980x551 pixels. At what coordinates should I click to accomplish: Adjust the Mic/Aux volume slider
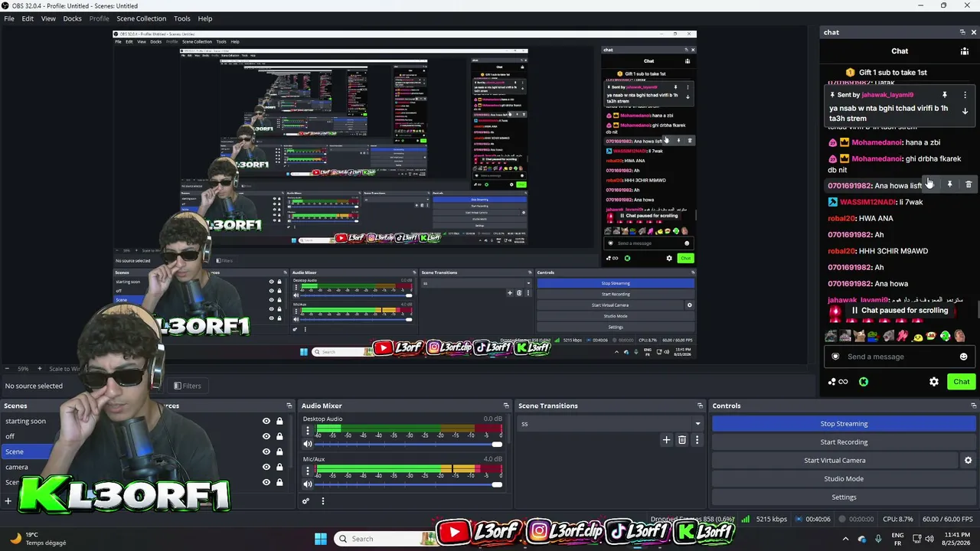tap(408, 484)
